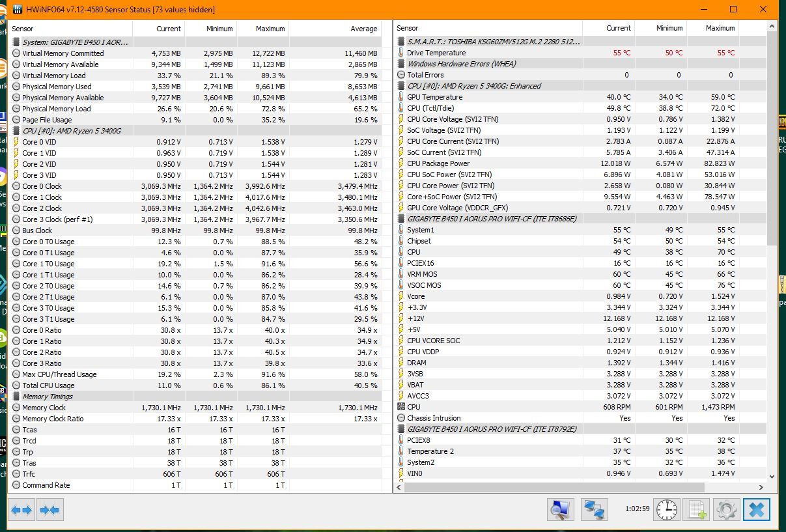Viewport: 786px width, 532px height.
Task: Click the Memory Clock row icon
Action: pyautogui.click(x=16, y=408)
